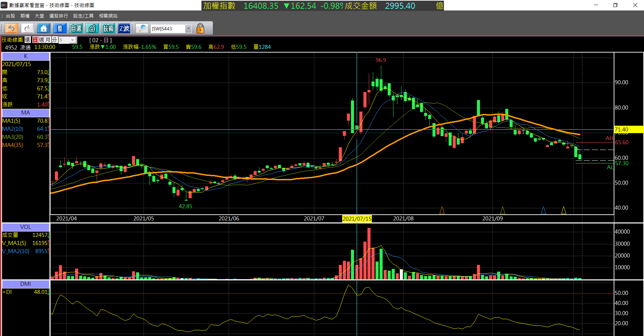Click the stock code input field [SW]5443

click(x=168, y=29)
